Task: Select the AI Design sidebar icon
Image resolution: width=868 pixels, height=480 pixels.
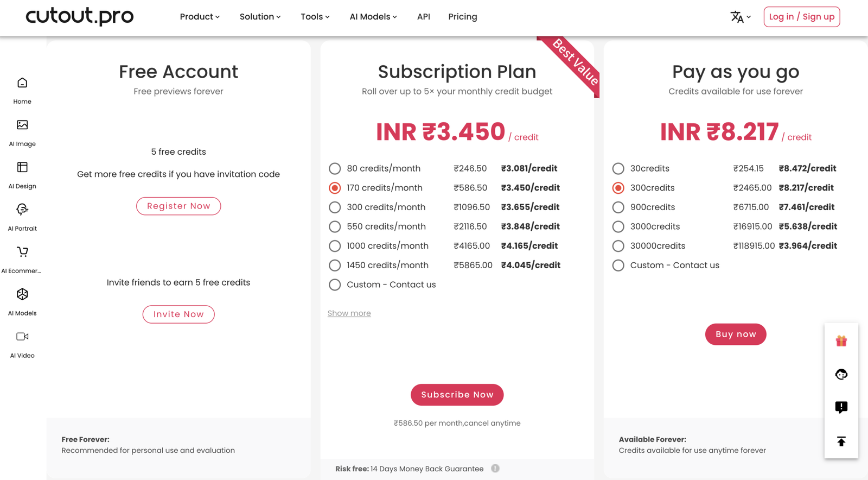Action: click(22, 167)
